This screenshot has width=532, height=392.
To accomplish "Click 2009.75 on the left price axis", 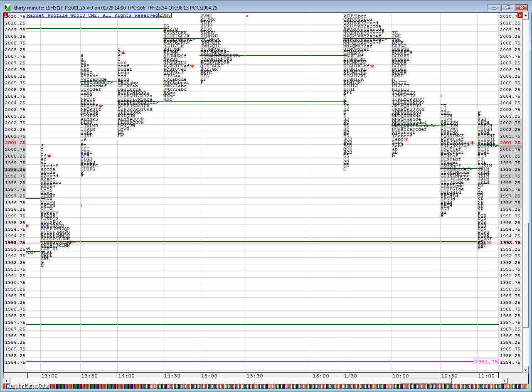I will [x=15, y=30].
